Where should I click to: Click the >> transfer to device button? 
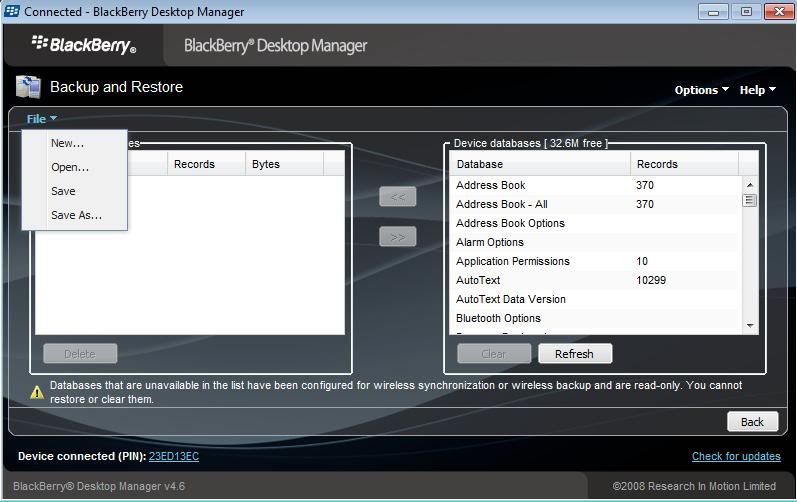pos(397,237)
